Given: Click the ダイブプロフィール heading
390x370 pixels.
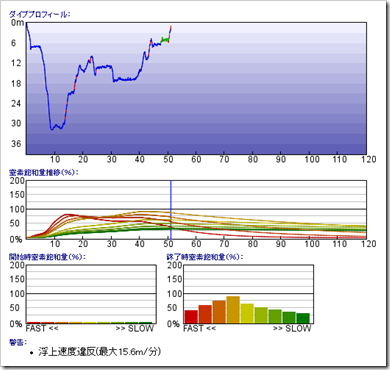Looking at the screenshot, I should tap(40, 14).
